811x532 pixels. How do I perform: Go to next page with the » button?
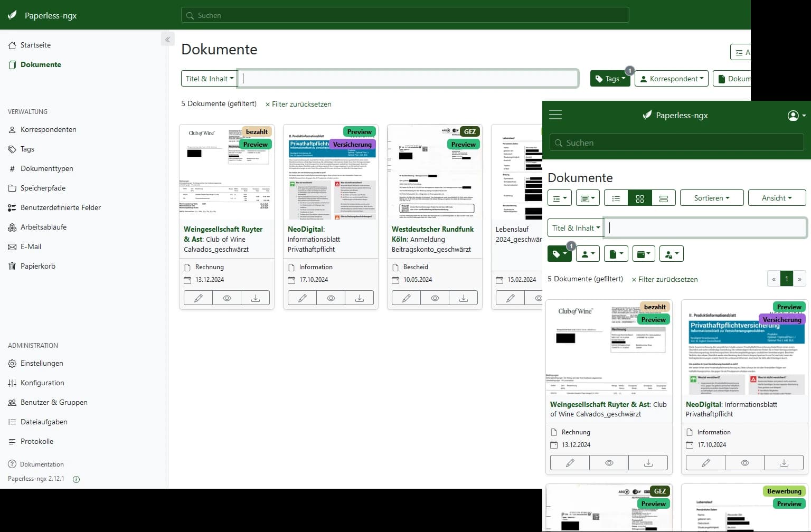pos(799,279)
